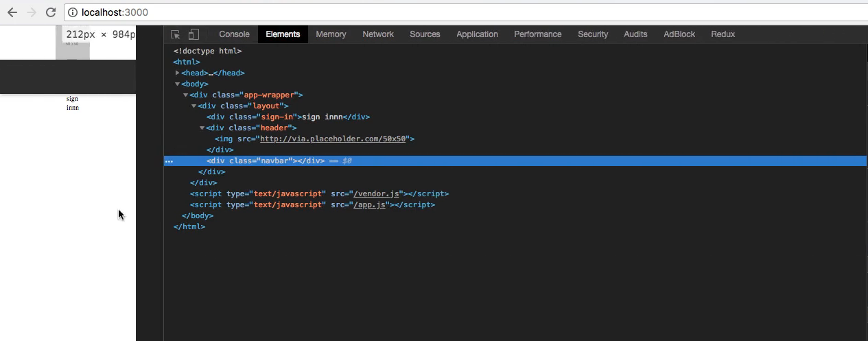
Task: Click the 'sign innn' text on the page
Action: click(72, 103)
